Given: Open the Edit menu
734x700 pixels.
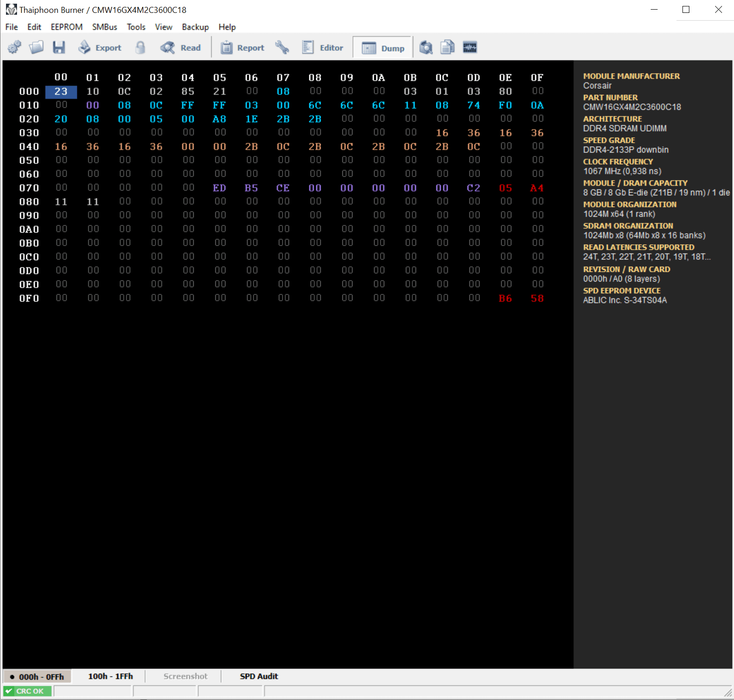Looking at the screenshot, I should point(34,27).
